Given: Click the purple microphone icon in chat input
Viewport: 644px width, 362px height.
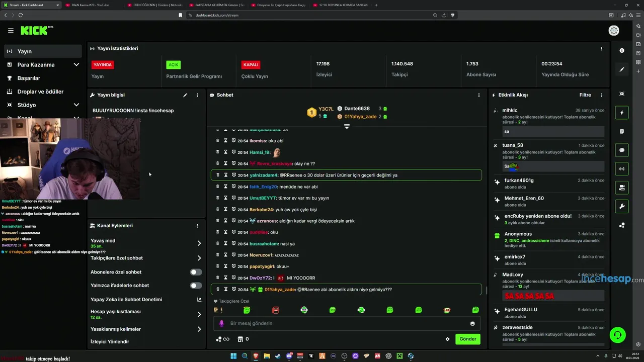Looking at the screenshot, I should coord(221,323).
